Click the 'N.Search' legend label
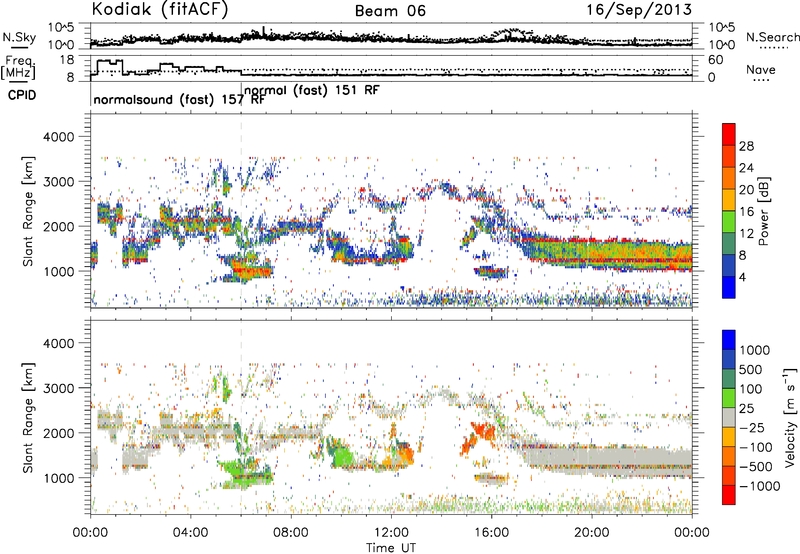Viewport: 800px width, 554px height. 772,37
